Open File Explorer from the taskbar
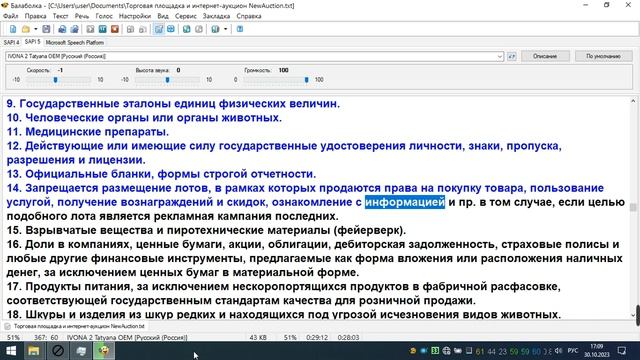This screenshot has width=640, height=360. 34,351
